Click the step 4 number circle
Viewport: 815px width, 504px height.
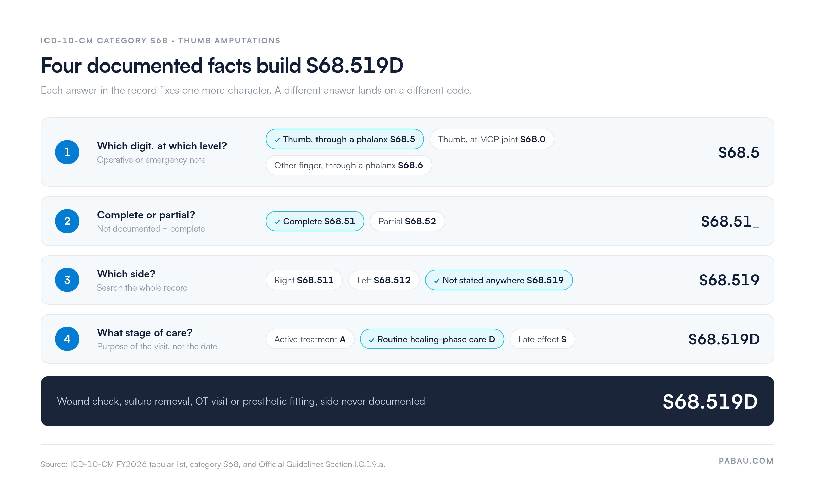(x=67, y=339)
